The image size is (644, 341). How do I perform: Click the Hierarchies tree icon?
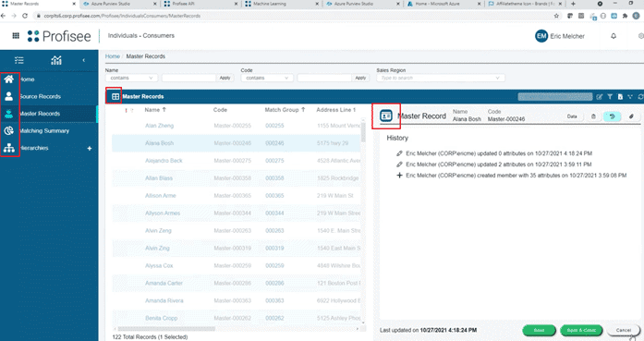coord(9,148)
